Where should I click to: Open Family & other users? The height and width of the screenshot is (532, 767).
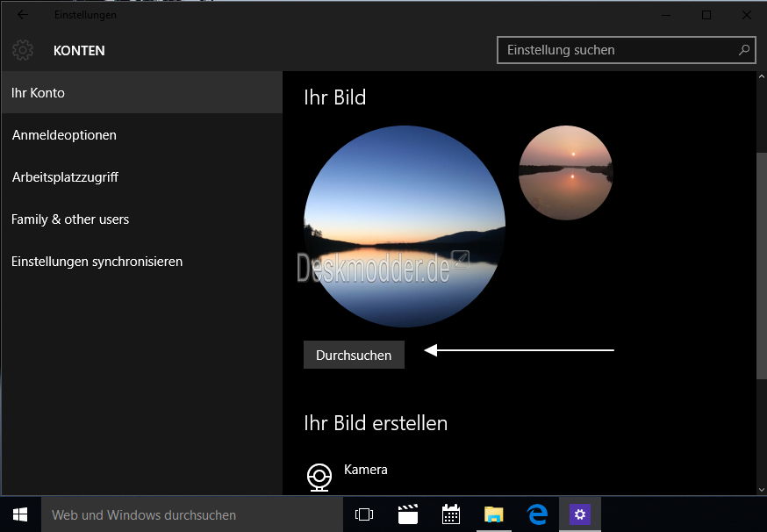70,219
